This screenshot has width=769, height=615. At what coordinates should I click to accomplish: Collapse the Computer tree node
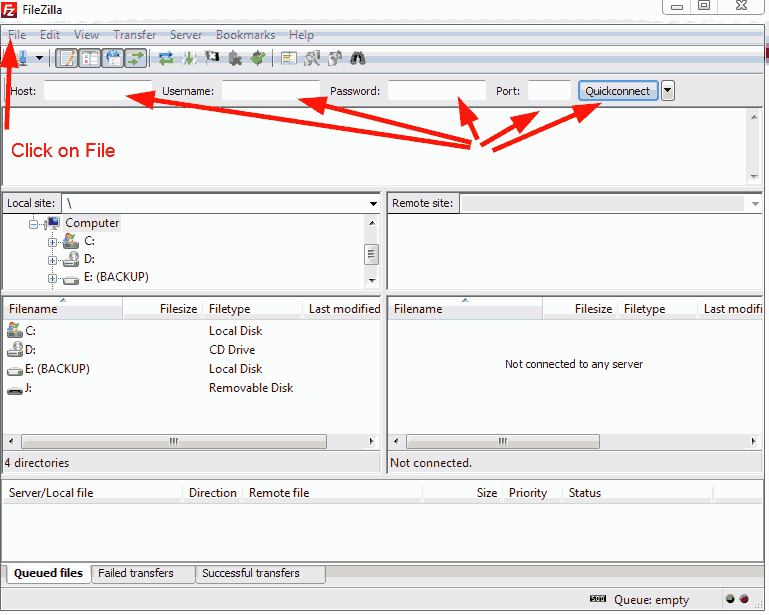pyautogui.click(x=33, y=224)
